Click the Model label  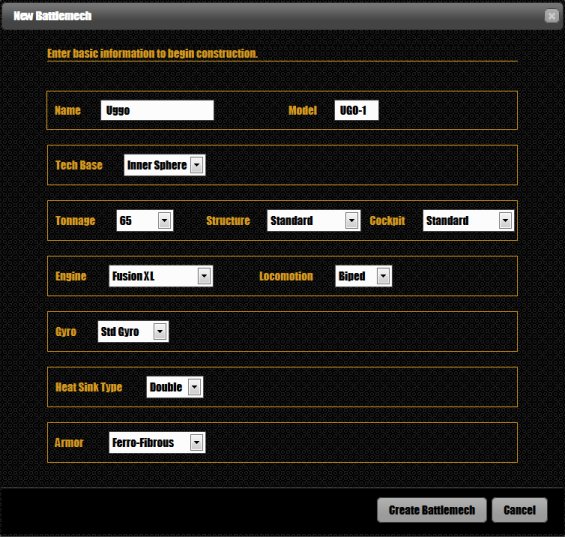[303, 110]
